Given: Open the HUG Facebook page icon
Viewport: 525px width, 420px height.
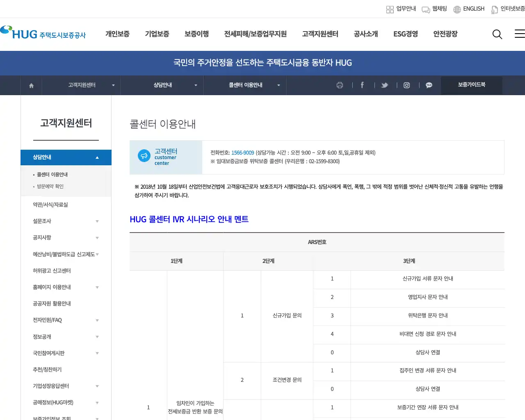Looking at the screenshot, I should coord(362,85).
